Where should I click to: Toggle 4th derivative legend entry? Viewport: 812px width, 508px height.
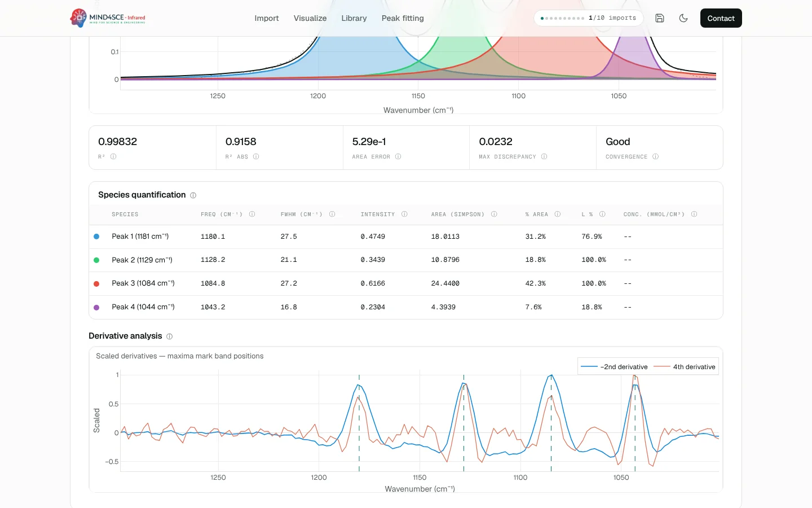click(x=685, y=367)
